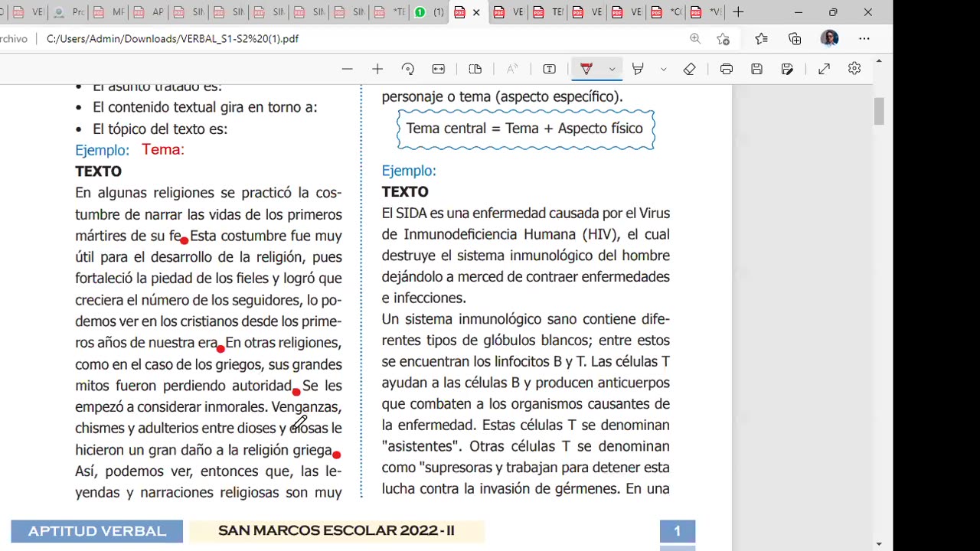Open PDF toolbar settings gear

click(854, 69)
